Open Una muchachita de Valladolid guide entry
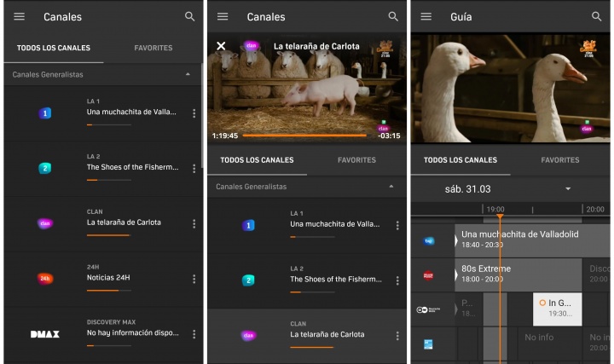 (x=532, y=240)
